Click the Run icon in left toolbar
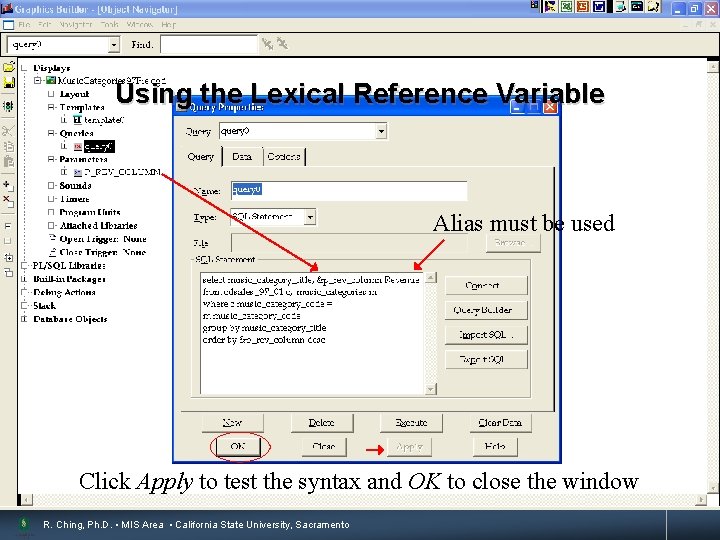Image resolution: width=720 pixels, height=540 pixels. tap(8, 106)
